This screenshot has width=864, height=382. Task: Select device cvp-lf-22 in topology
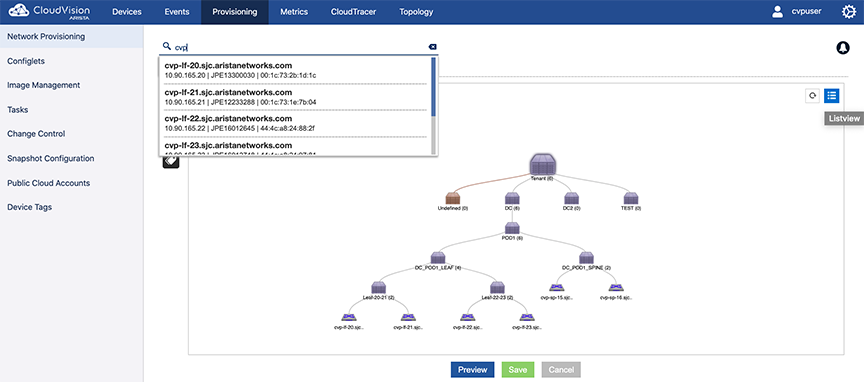(x=467, y=317)
